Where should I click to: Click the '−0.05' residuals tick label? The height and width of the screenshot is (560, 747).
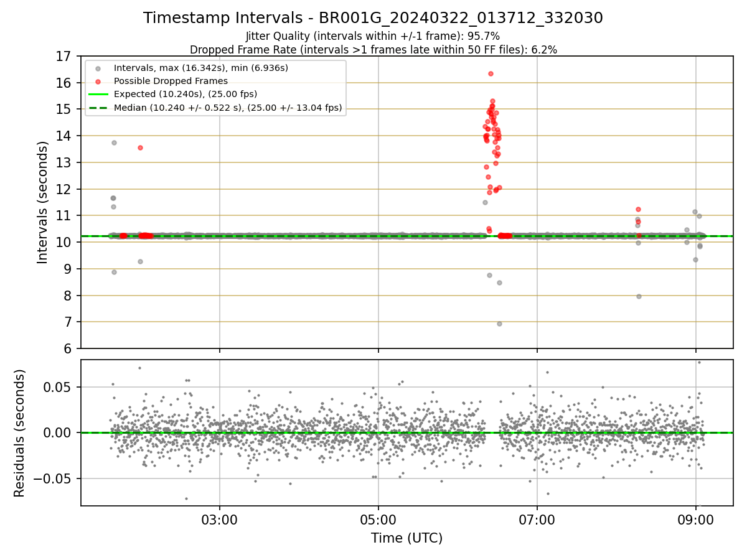click(53, 478)
